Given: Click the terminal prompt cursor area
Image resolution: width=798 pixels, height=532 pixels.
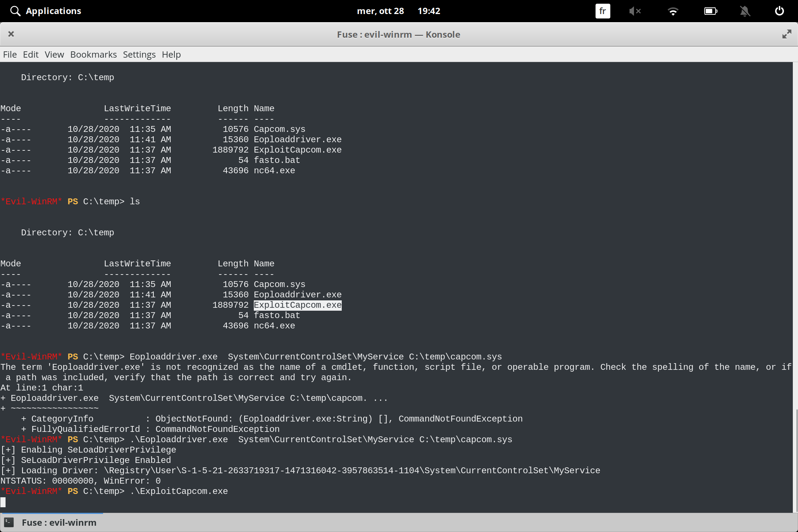Looking at the screenshot, I should [x=4, y=502].
